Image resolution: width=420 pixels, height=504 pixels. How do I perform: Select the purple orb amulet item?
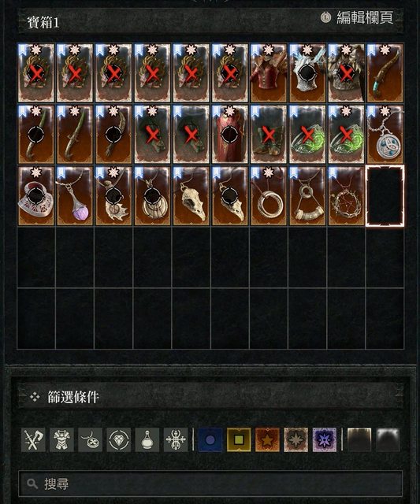[x=75, y=196]
